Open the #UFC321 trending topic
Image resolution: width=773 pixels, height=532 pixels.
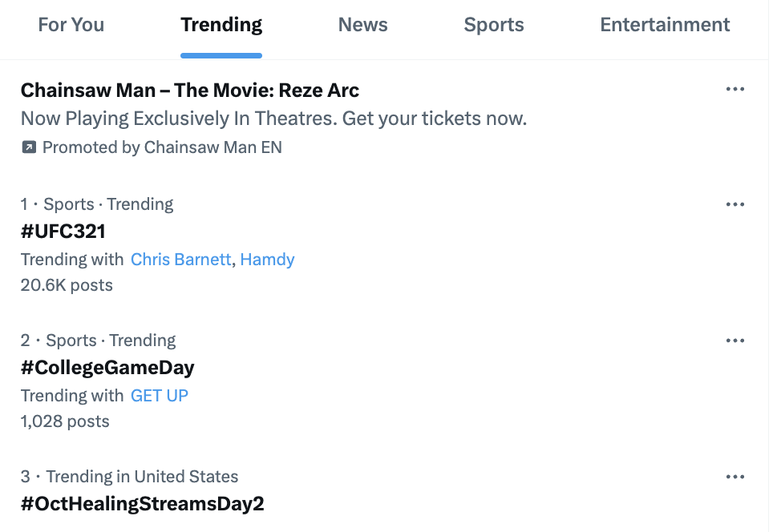coord(63,232)
